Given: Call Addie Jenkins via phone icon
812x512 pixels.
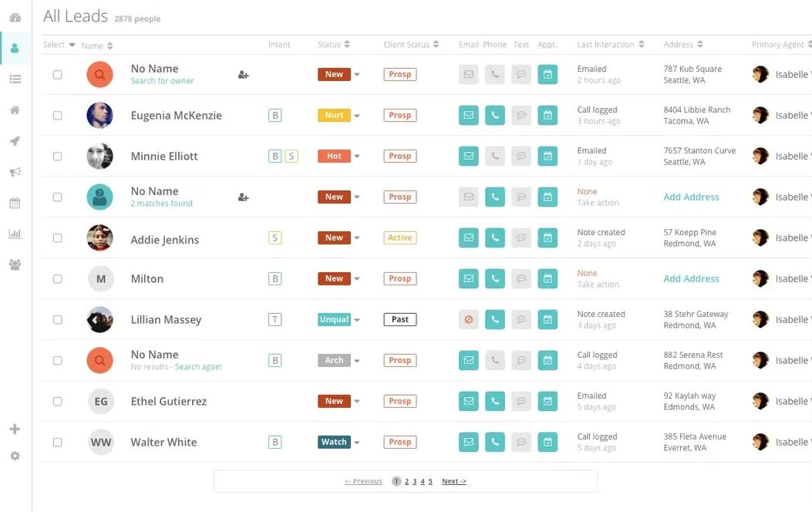Looking at the screenshot, I should coord(495,237).
